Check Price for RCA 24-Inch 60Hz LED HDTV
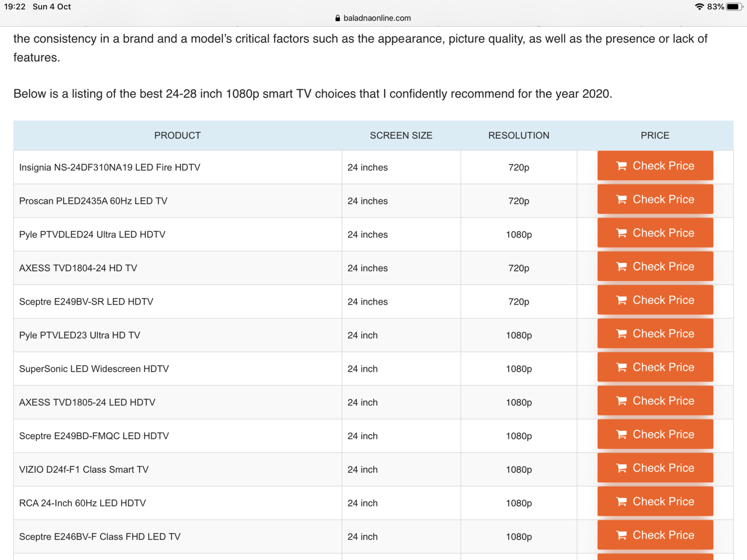This screenshot has width=747, height=560. 655,502
